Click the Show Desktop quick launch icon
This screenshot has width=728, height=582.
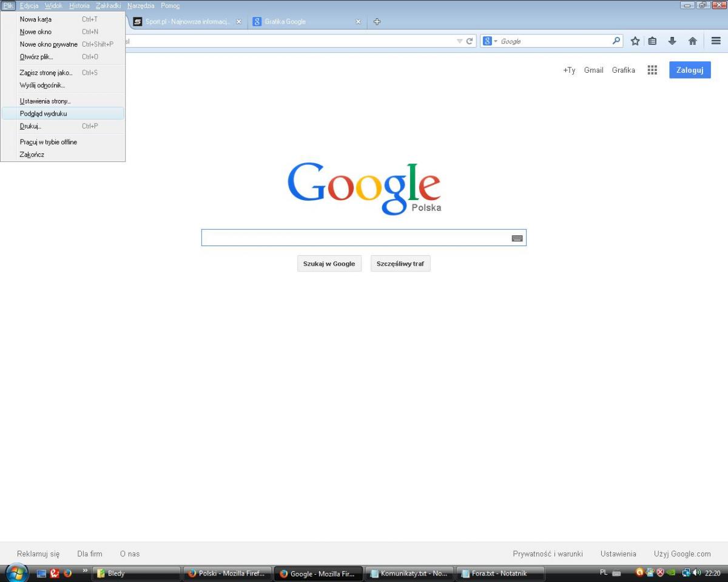[42, 574]
